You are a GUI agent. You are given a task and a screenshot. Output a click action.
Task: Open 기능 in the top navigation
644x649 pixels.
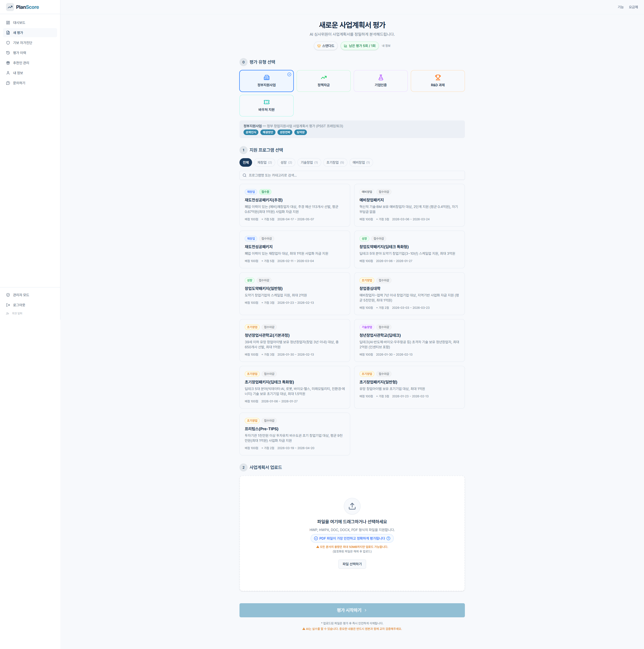click(x=620, y=7)
